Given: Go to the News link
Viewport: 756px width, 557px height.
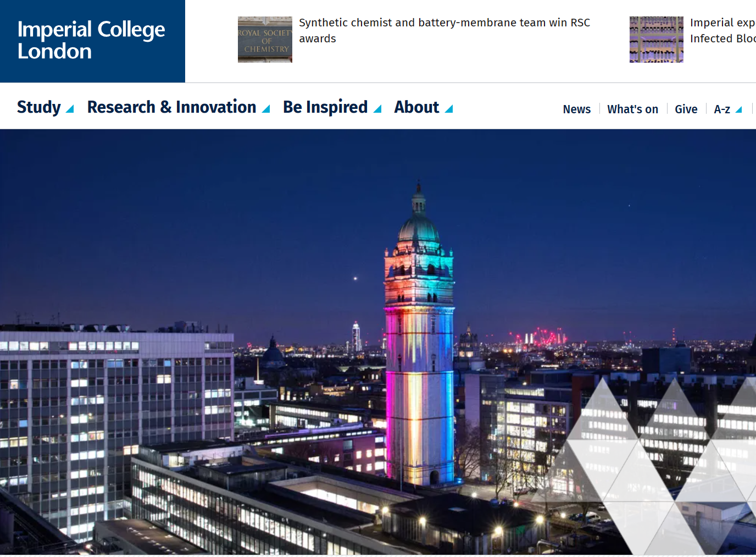Looking at the screenshot, I should click(576, 109).
